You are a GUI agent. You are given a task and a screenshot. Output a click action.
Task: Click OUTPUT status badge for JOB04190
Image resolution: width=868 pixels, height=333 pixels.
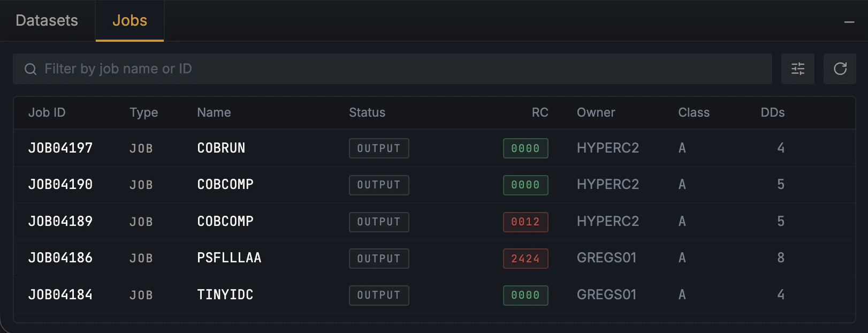click(x=379, y=185)
